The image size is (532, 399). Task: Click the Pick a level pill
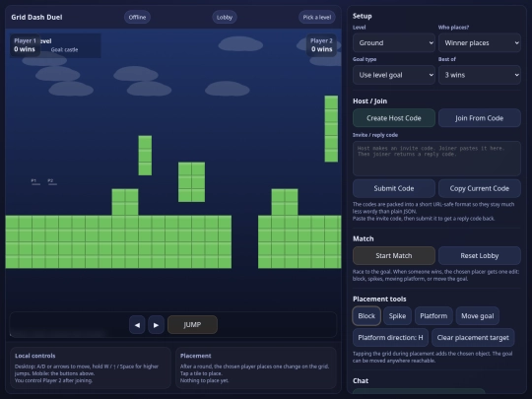click(x=317, y=17)
